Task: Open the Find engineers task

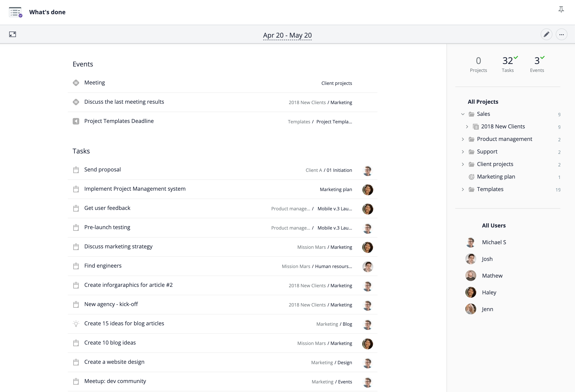Action: coord(103,266)
